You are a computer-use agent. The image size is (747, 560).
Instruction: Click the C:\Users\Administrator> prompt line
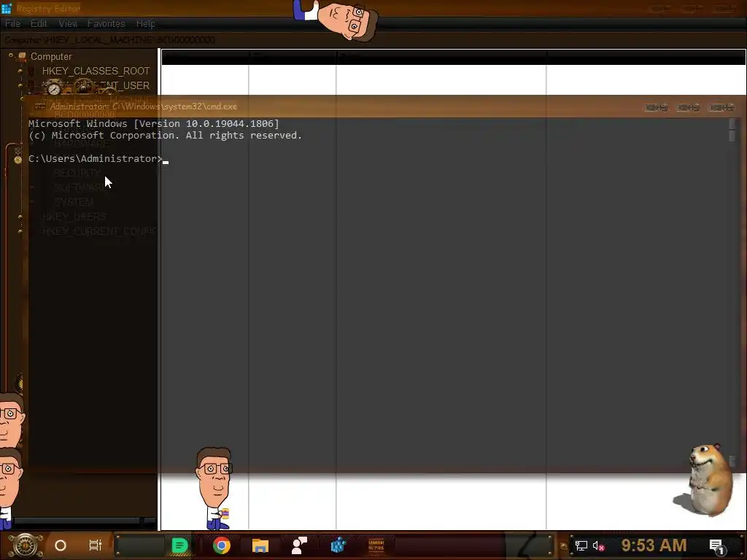pyautogui.click(x=96, y=158)
